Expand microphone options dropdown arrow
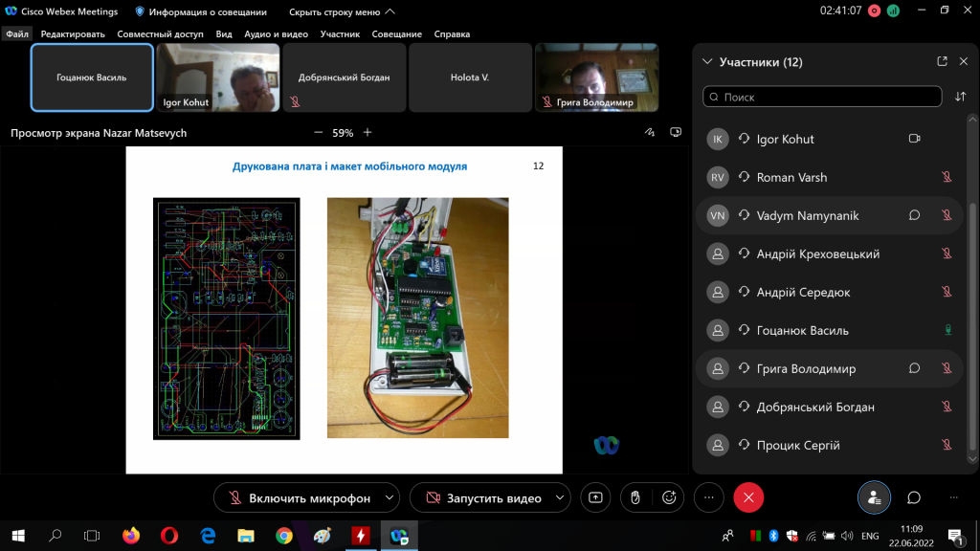Image resolution: width=980 pixels, height=551 pixels. pyautogui.click(x=389, y=497)
